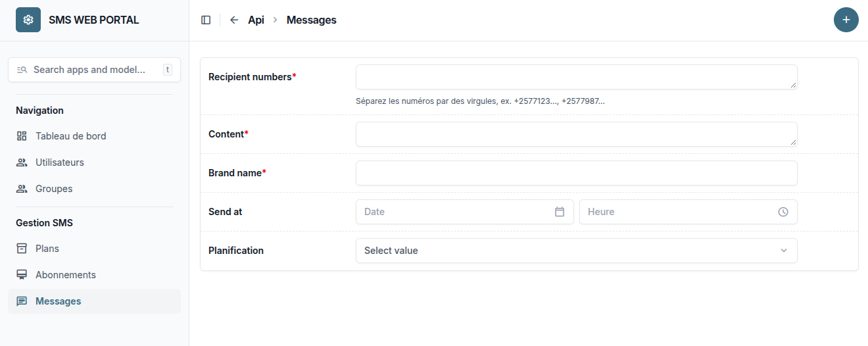Click the Tableau de bord dashboard icon
The width and height of the screenshot is (868, 346).
[x=22, y=136]
